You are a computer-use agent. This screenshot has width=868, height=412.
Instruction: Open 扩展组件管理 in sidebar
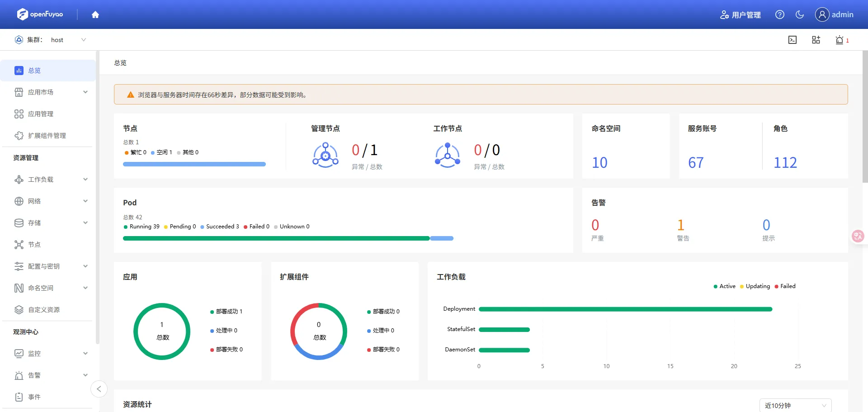tap(47, 136)
